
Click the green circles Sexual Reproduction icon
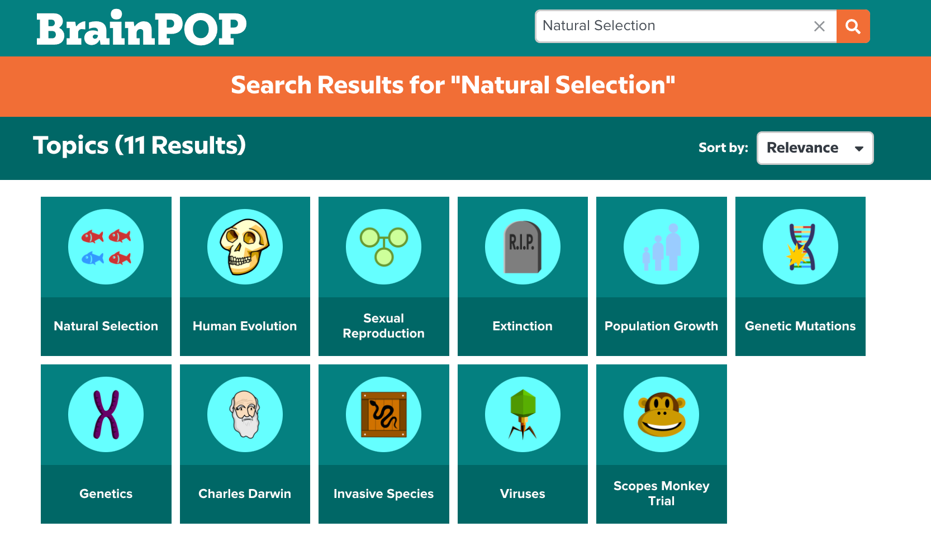pyautogui.click(x=384, y=247)
